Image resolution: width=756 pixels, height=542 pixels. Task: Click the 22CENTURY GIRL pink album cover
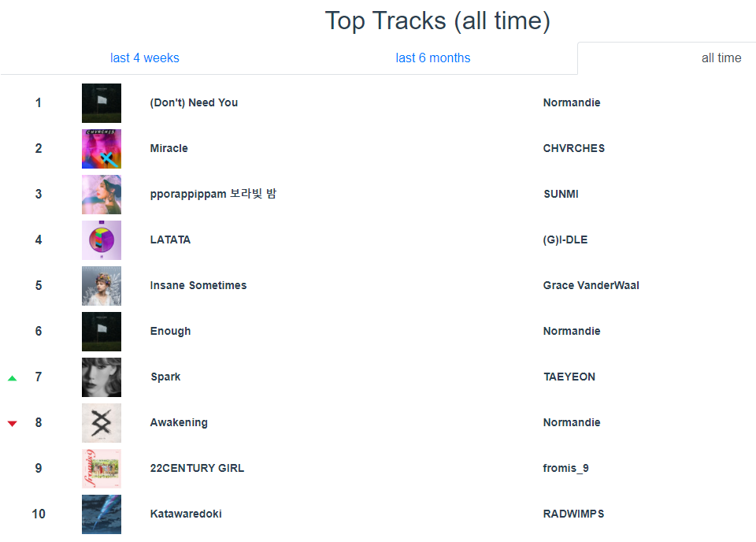pos(102,469)
